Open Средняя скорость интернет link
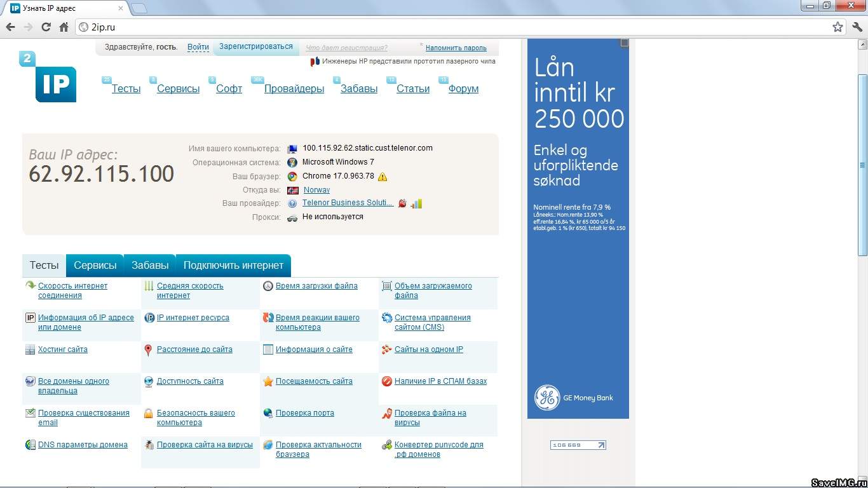Image resolution: width=868 pixels, height=488 pixels. click(190, 291)
